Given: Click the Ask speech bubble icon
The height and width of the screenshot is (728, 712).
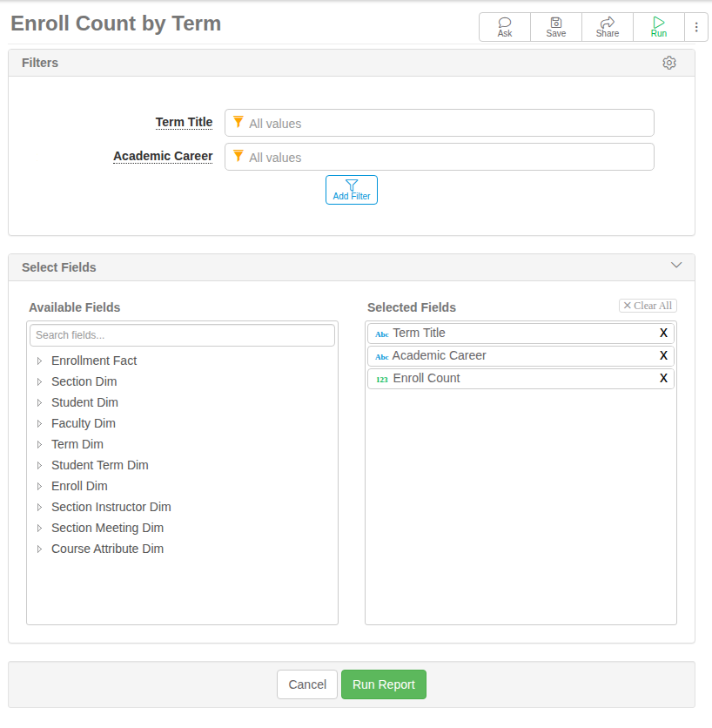Looking at the screenshot, I should (x=505, y=23).
